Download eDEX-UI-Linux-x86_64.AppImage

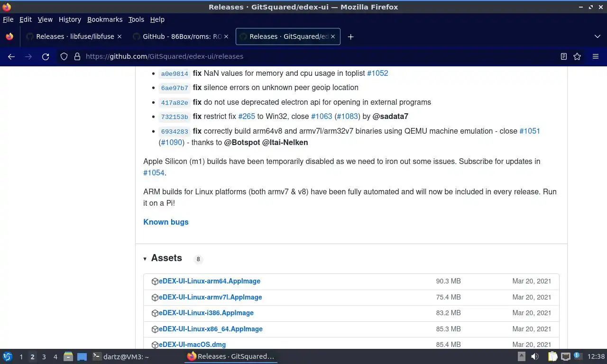coord(211,329)
